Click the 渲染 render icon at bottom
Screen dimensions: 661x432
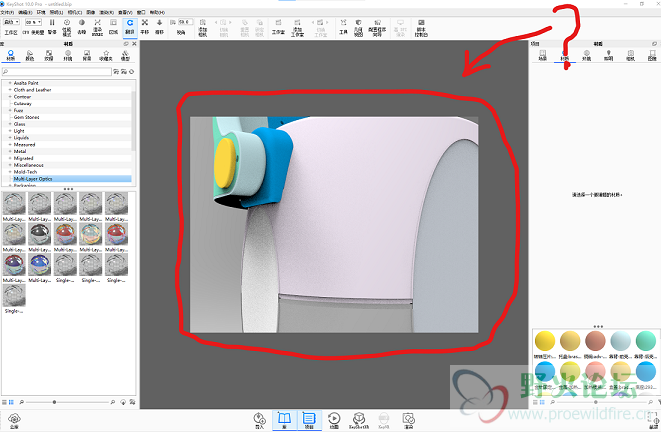point(408,420)
